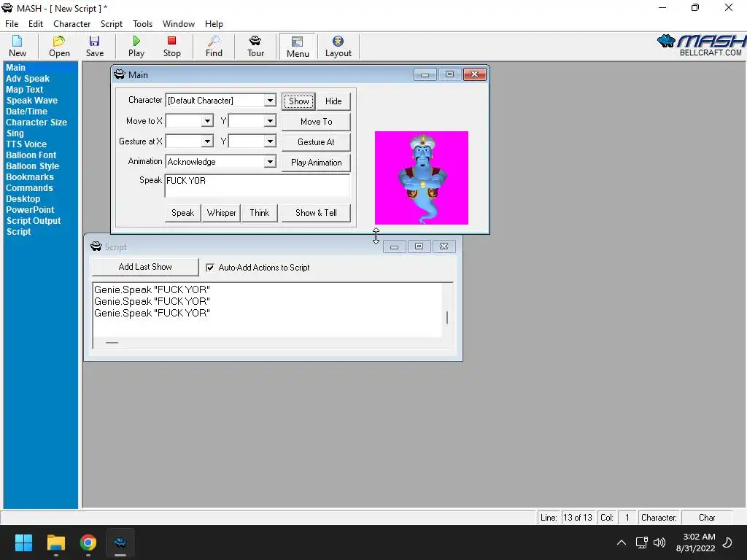The image size is (747, 560).
Task: Open the Edit menu
Action: 35,24
